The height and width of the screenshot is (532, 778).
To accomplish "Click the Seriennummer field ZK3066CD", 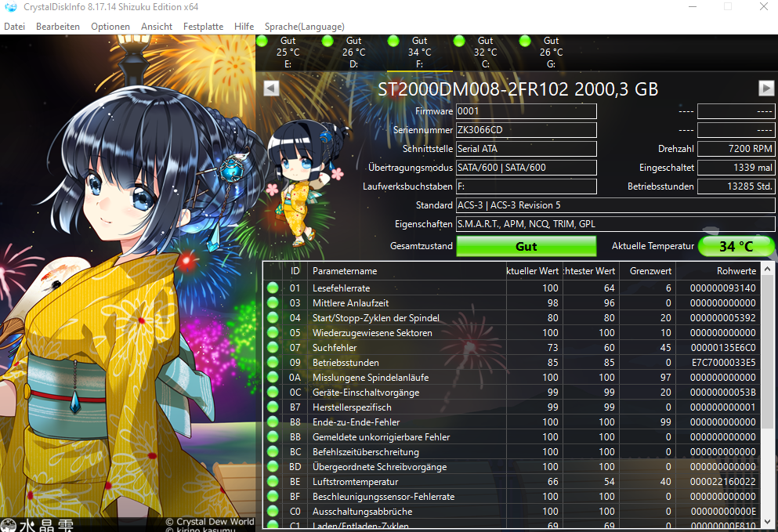I will tap(526, 130).
